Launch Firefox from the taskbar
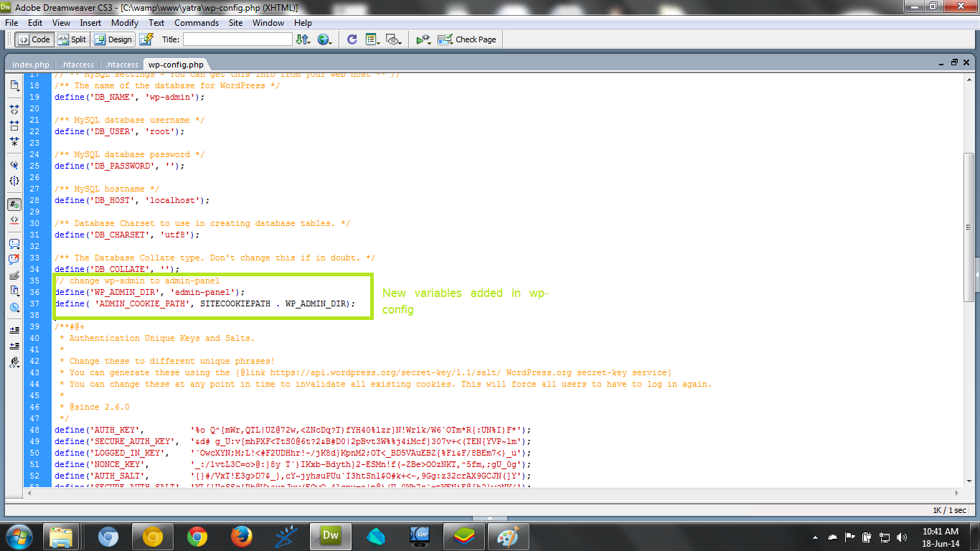Viewport: 980px width, 551px height. click(242, 536)
